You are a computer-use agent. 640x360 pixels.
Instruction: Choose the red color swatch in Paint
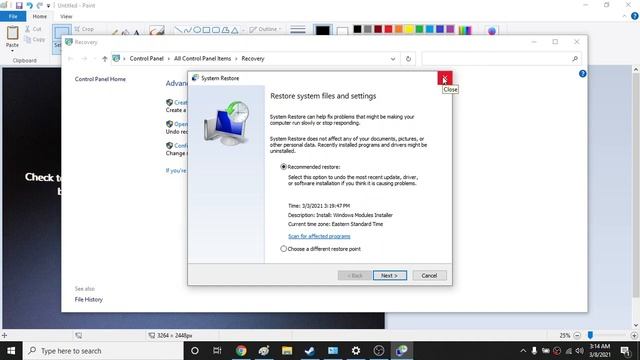point(388,29)
